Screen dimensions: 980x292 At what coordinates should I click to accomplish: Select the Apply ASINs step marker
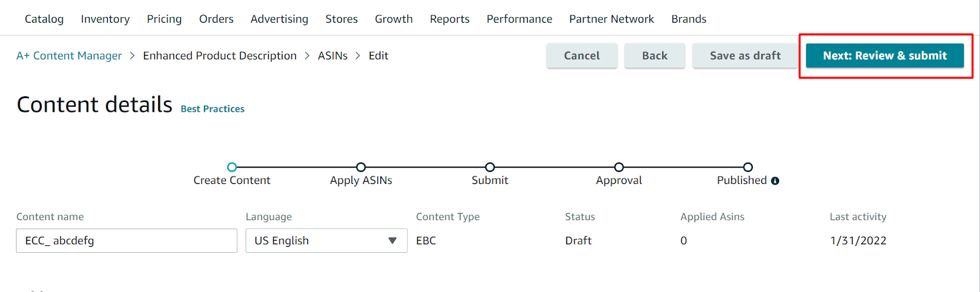tap(361, 167)
